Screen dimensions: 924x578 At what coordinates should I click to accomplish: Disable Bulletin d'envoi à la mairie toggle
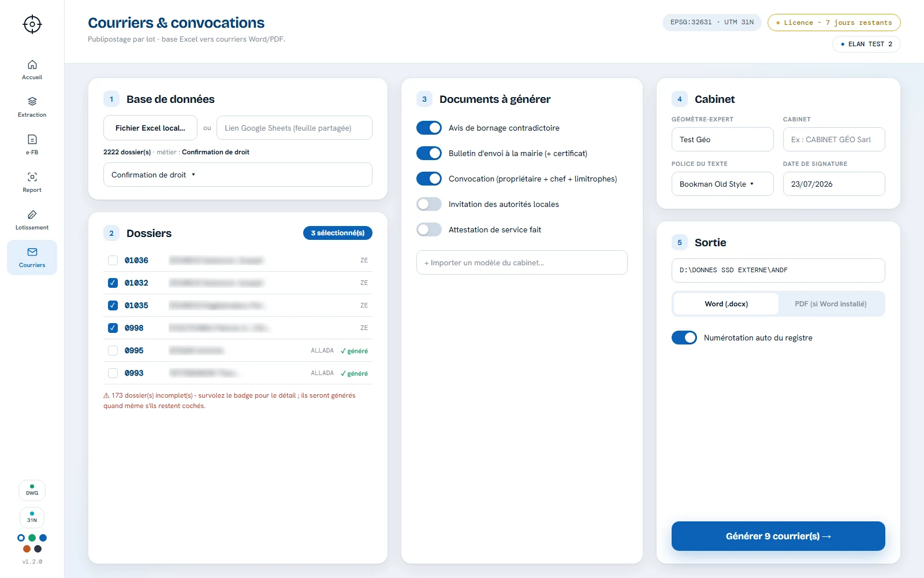pos(429,153)
